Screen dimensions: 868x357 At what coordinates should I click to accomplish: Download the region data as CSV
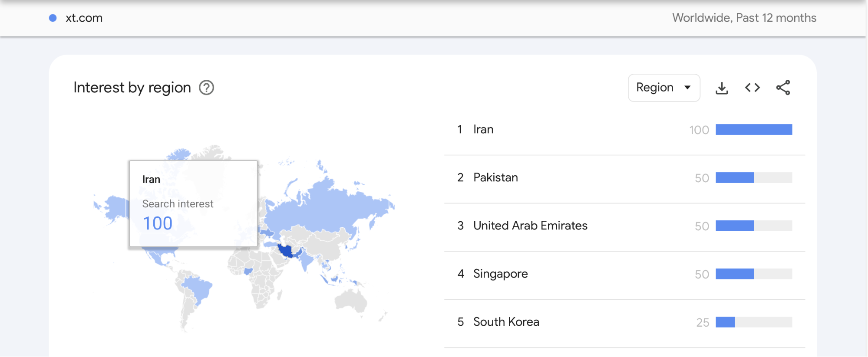[722, 88]
